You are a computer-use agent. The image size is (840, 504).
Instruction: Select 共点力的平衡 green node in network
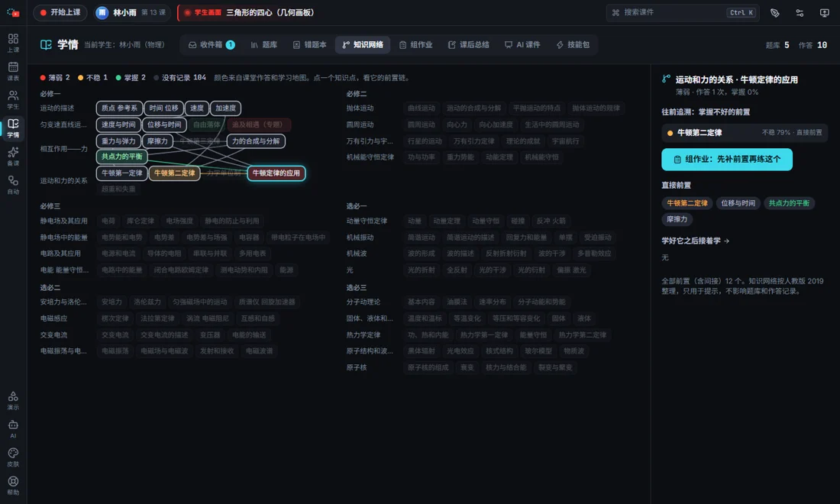(122, 157)
